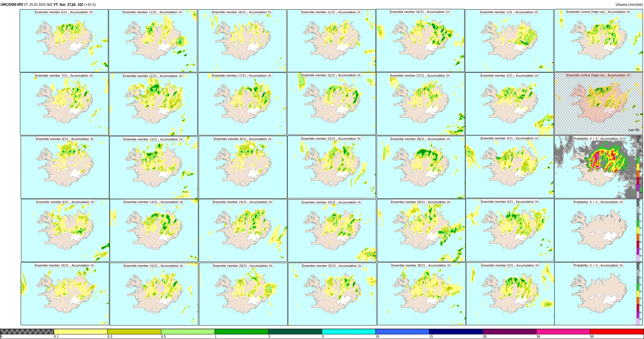Screen dimensions: 644x339
Task: Click the 'Ensemble member 19/31' title label
Action: click(x=242, y=202)
